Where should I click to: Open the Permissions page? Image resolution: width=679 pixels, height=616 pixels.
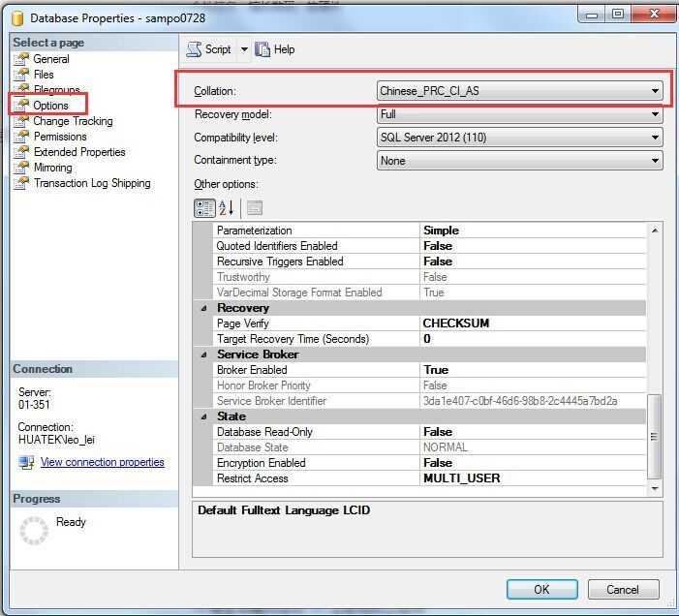pos(60,137)
